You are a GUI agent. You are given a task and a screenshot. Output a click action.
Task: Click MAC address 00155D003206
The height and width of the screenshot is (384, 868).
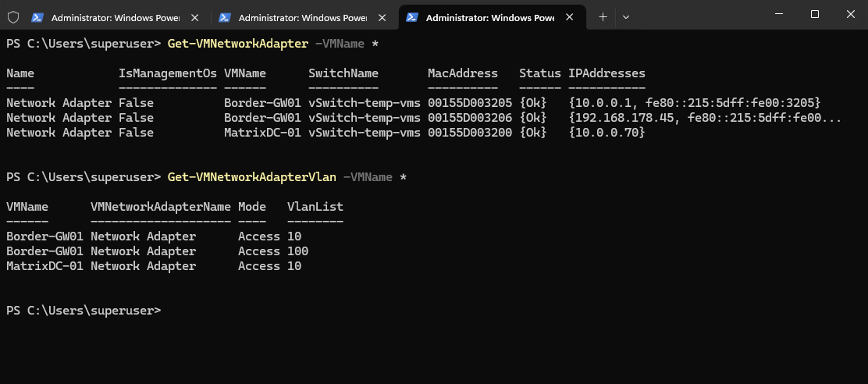pyautogui.click(x=469, y=118)
